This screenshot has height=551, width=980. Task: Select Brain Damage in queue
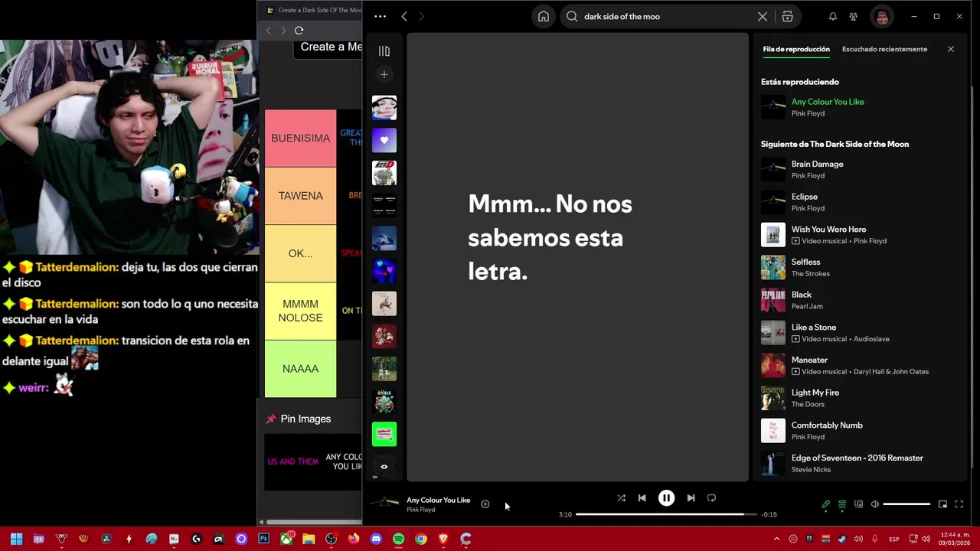[x=857, y=169]
